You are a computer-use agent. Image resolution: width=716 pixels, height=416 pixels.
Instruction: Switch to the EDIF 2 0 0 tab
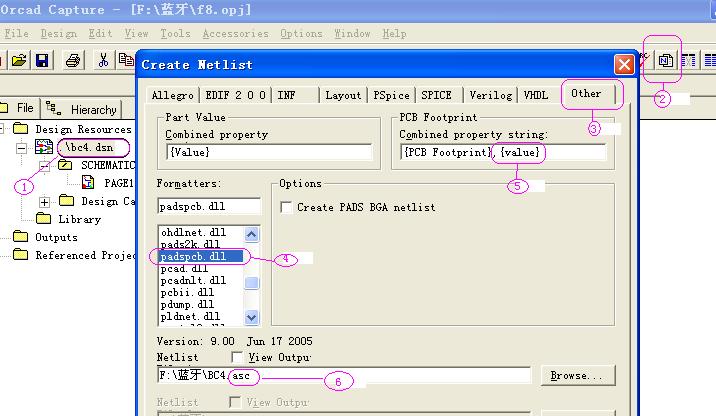[x=235, y=95]
